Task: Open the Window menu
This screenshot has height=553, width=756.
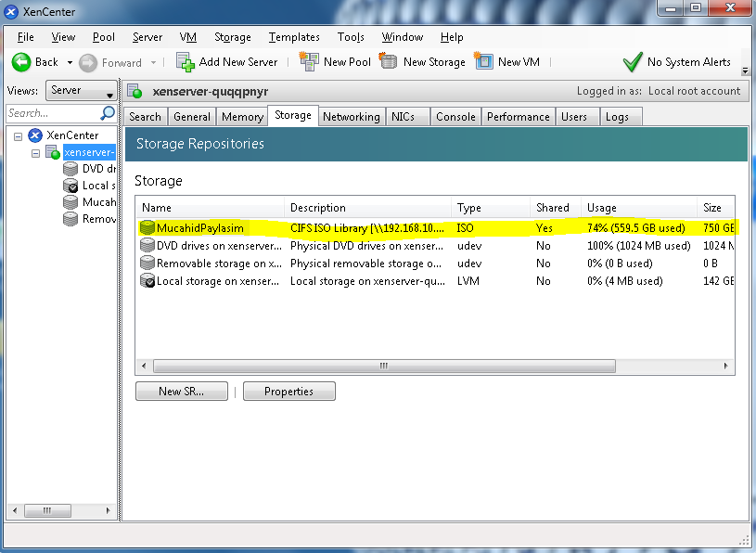Action: tap(402, 37)
